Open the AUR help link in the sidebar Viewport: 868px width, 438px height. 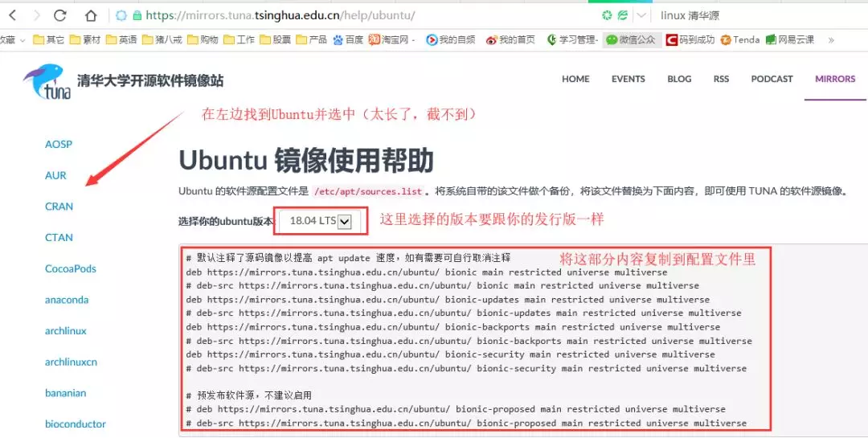55,175
